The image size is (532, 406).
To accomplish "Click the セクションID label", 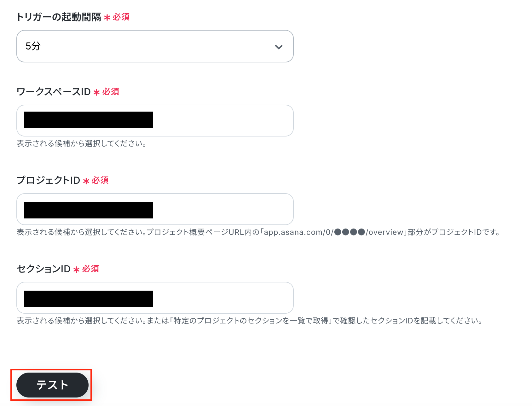I will pos(43,269).
